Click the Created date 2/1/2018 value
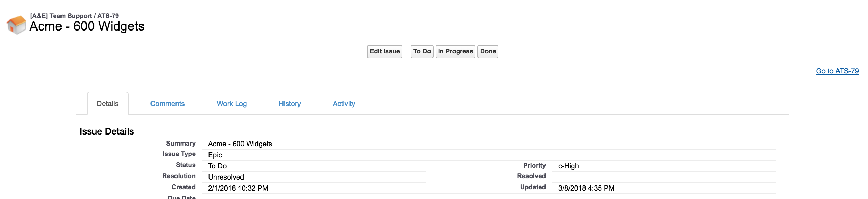 [x=238, y=188]
